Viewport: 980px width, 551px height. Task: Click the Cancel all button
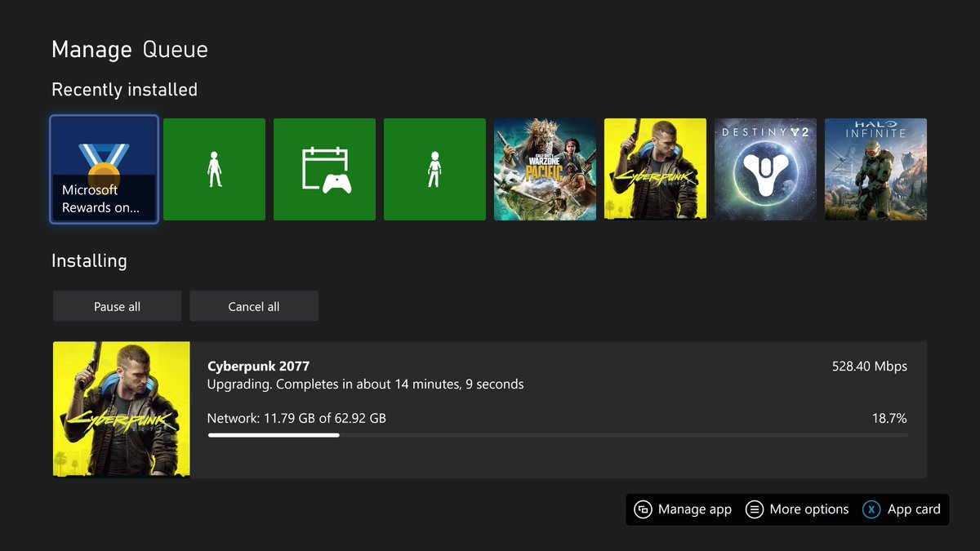[254, 306]
